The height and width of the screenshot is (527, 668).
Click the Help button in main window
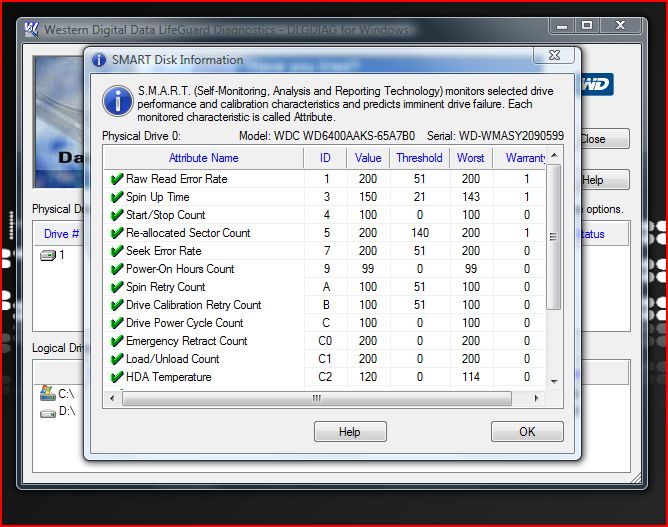pyautogui.click(x=605, y=180)
